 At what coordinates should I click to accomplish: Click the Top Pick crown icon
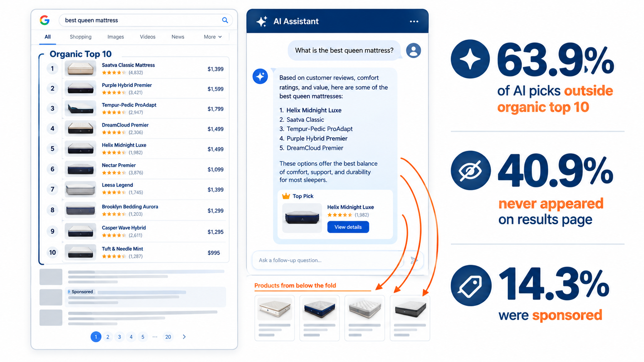pyautogui.click(x=286, y=196)
